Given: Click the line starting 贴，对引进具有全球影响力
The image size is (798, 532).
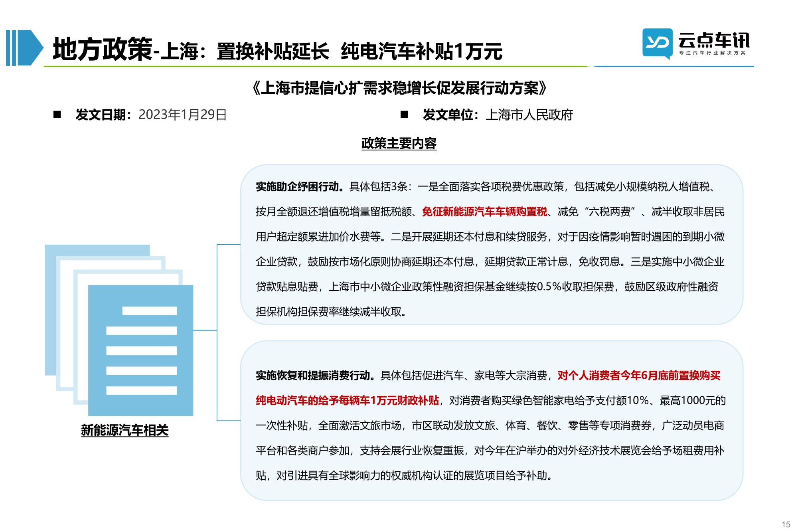Looking at the screenshot, I should pyautogui.click(x=404, y=475).
